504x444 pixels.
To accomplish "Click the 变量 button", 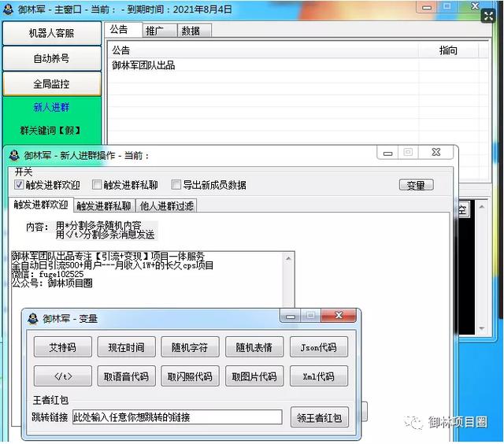I will tap(415, 186).
